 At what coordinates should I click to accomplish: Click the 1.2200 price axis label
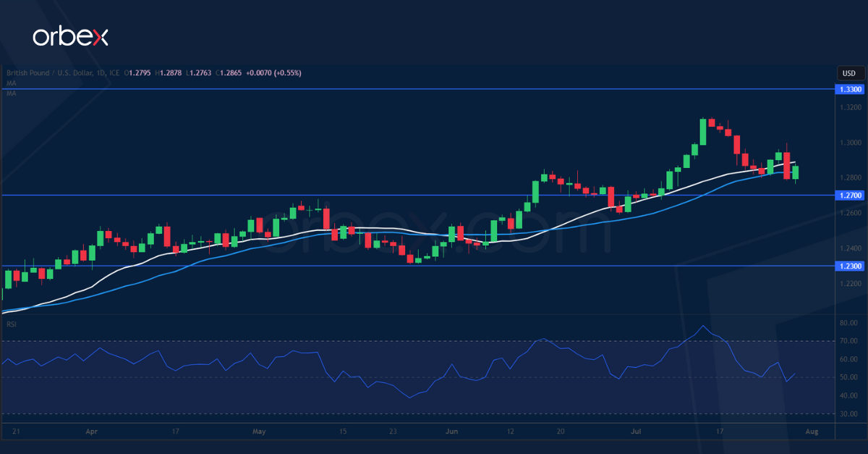(x=849, y=284)
